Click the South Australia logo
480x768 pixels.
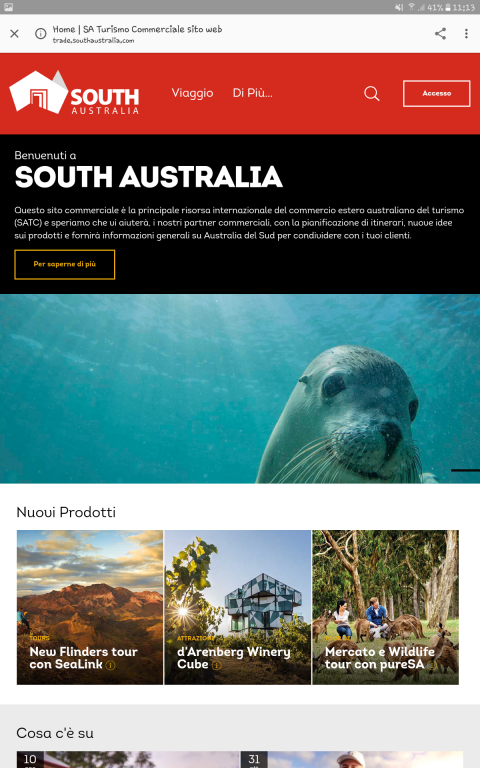pos(74,93)
